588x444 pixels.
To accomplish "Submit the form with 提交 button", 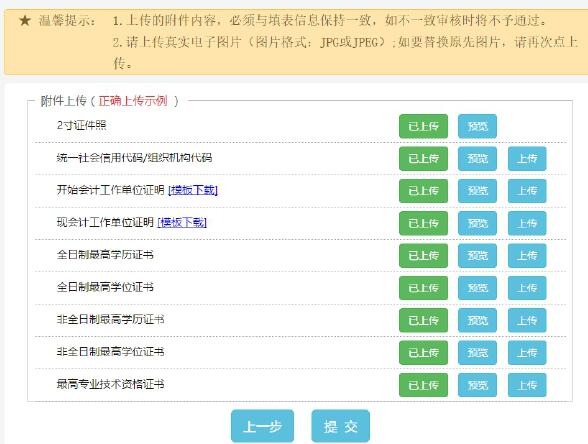I will (x=340, y=426).
